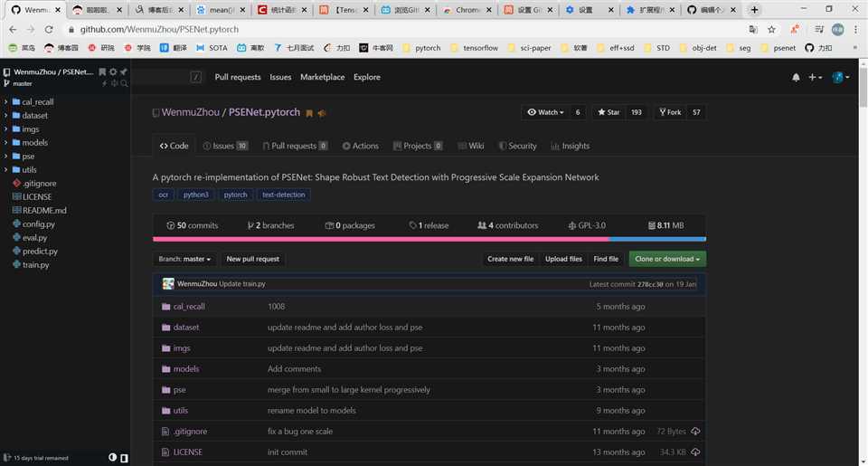
Task: Open browser media control playlist icon
Action: point(819,29)
